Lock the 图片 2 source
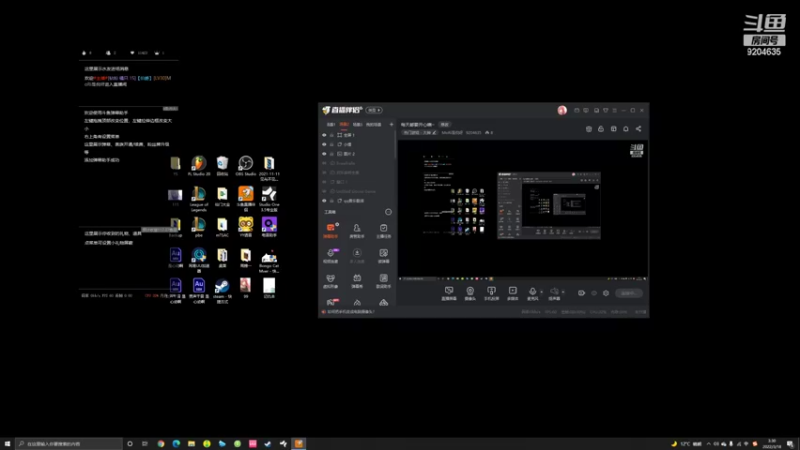800x450 pixels. tap(332, 154)
